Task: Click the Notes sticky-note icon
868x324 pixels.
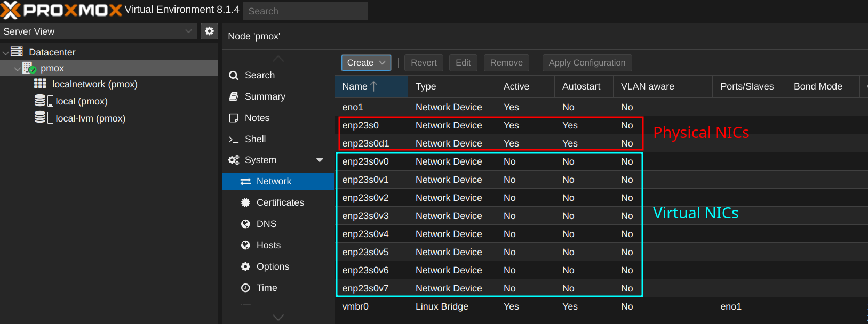Action: coord(234,118)
